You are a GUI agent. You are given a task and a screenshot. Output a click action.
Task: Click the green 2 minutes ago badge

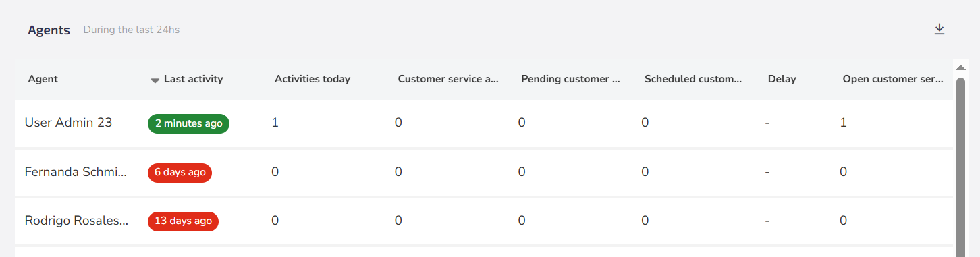[188, 123]
